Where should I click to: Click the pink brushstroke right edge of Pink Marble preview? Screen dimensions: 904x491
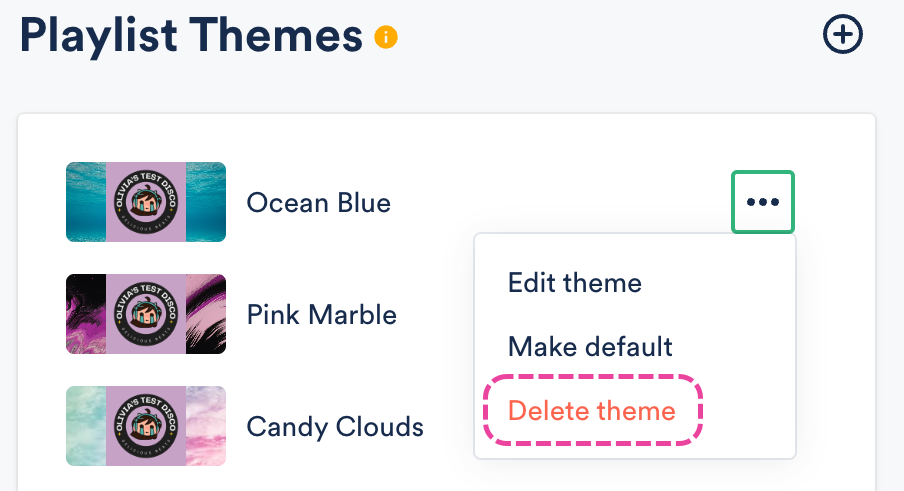tap(206, 314)
